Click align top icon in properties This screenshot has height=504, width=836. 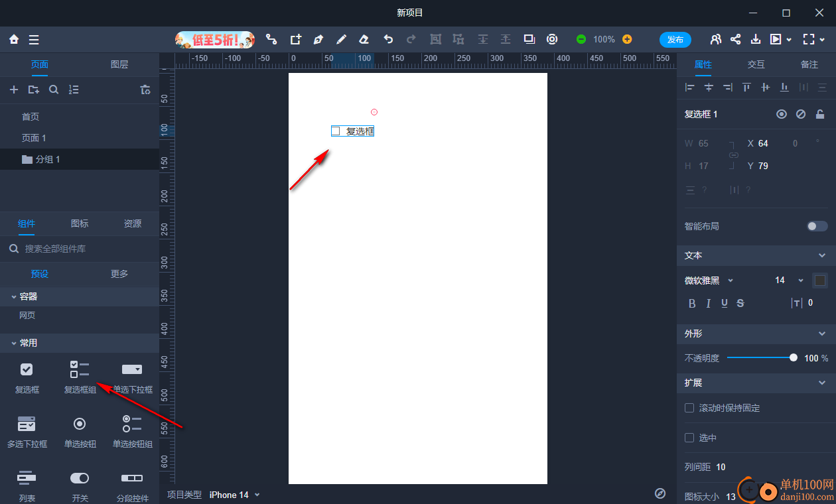[x=746, y=87]
